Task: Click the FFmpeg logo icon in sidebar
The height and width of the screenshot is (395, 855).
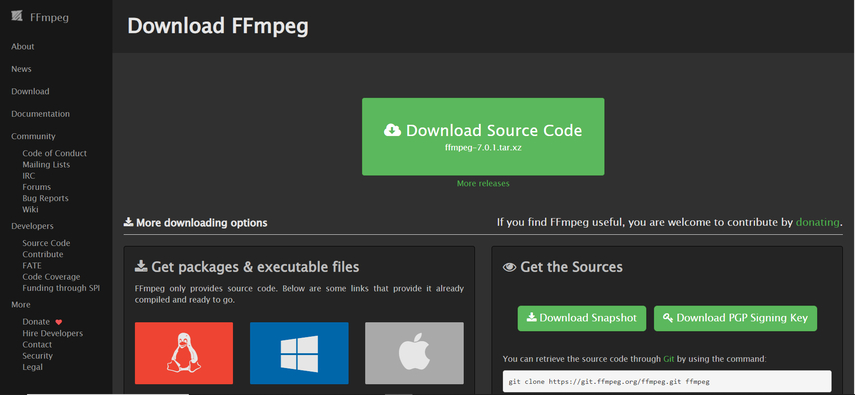Action: point(17,17)
